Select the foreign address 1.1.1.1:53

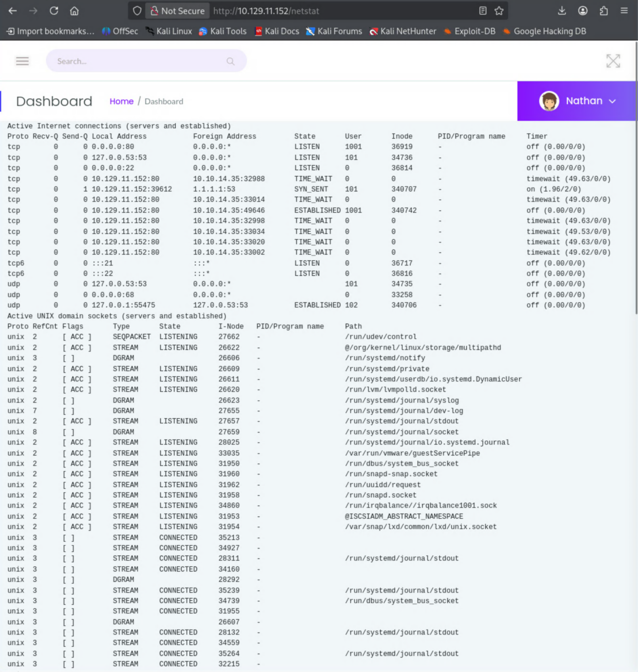[x=214, y=189]
